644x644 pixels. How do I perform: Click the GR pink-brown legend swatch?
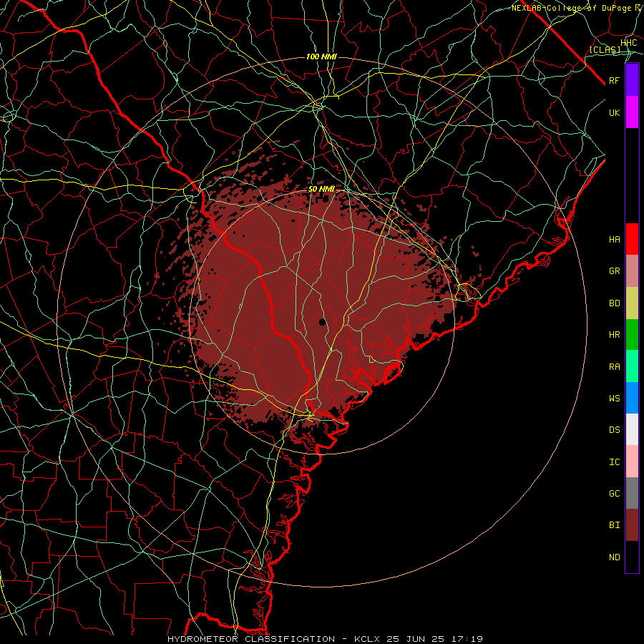tap(632, 271)
